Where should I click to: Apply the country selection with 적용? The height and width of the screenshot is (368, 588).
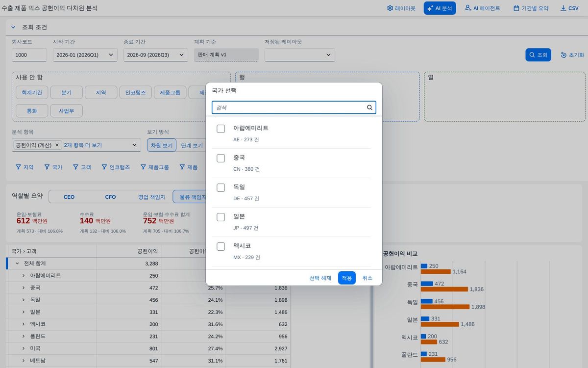tap(347, 278)
